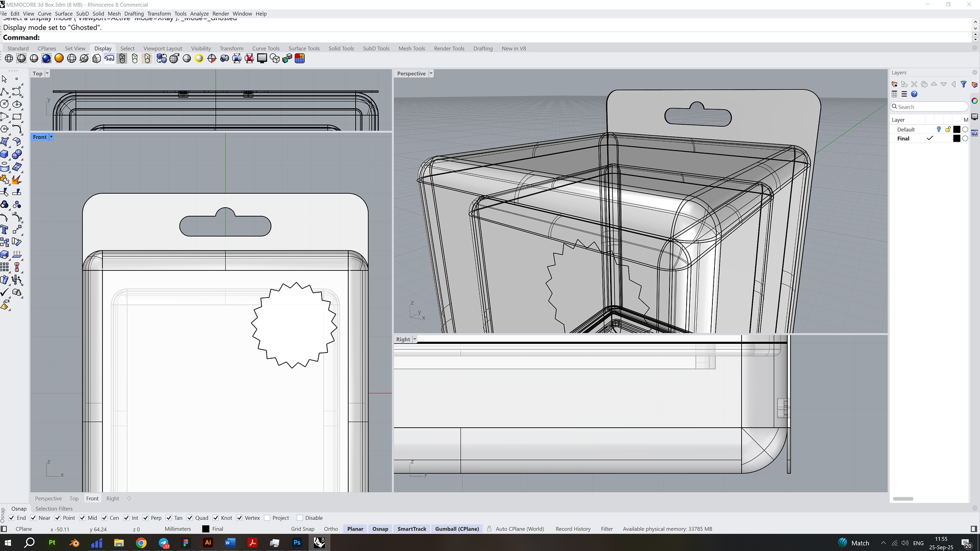
Task: Toggle the Grid Snap status button
Action: coord(302,529)
